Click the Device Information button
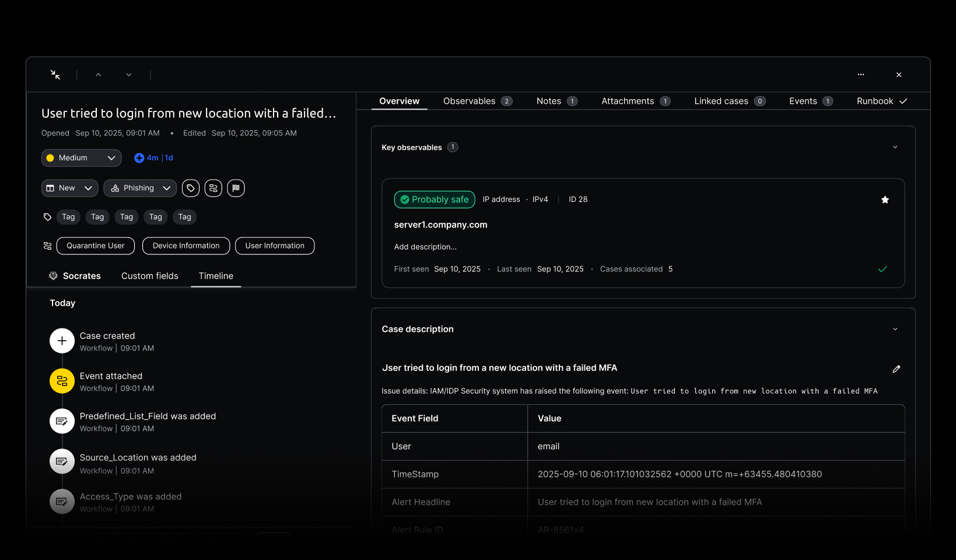 click(186, 246)
